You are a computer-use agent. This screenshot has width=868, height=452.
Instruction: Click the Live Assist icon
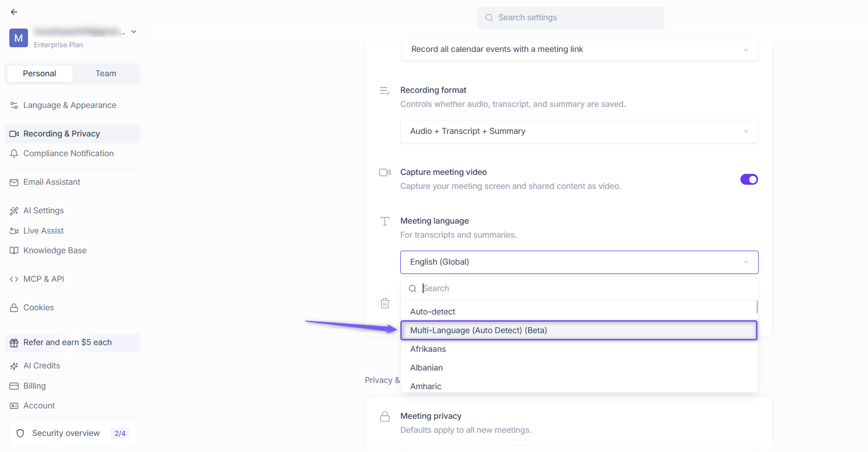coord(14,231)
